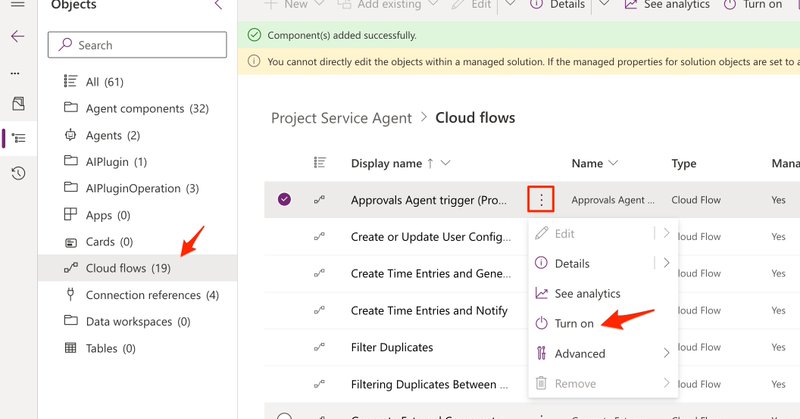Click the hamburger menu icon at top left
The image size is (800, 419).
pyautogui.click(x=18, y=4)
